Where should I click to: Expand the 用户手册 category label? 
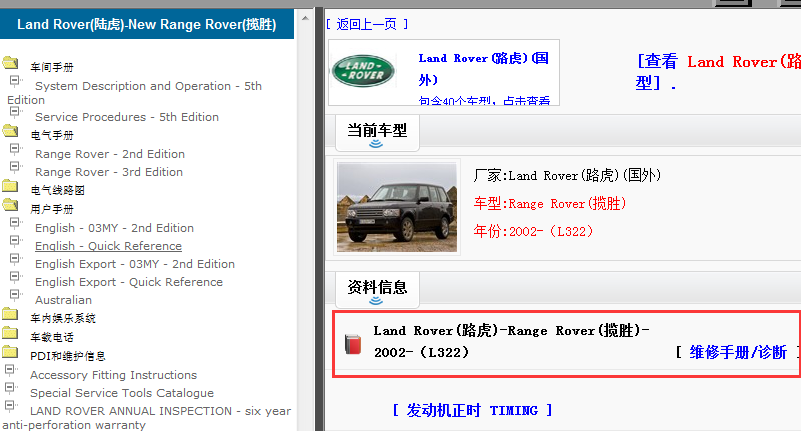click(52, 209)
